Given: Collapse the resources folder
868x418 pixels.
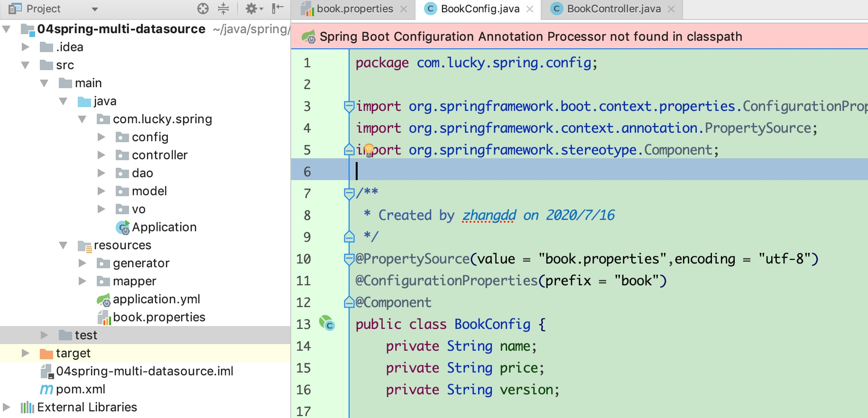Looking at the screenshot, I should point(64,245).
